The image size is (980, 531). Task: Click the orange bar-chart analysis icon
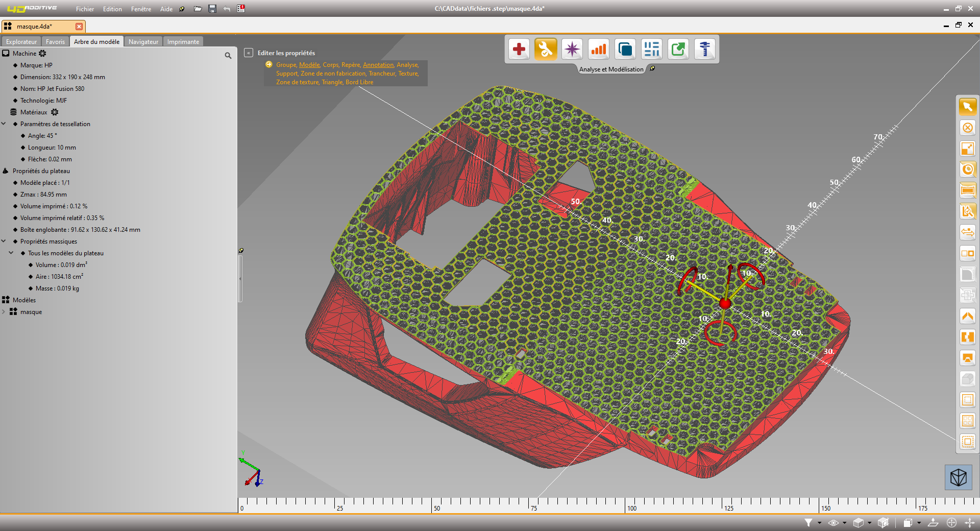point(598,49)
